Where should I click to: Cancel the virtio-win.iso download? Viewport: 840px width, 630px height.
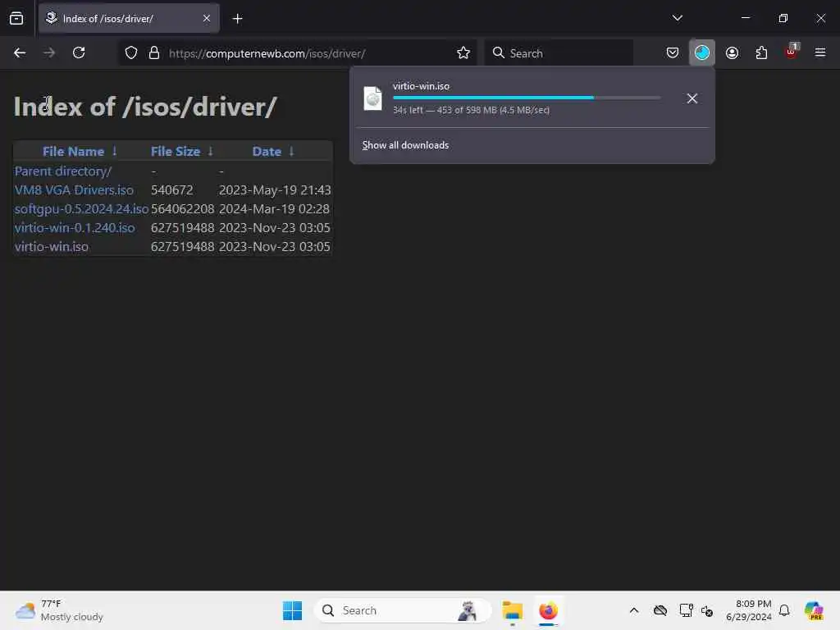[x=692, y=98]
